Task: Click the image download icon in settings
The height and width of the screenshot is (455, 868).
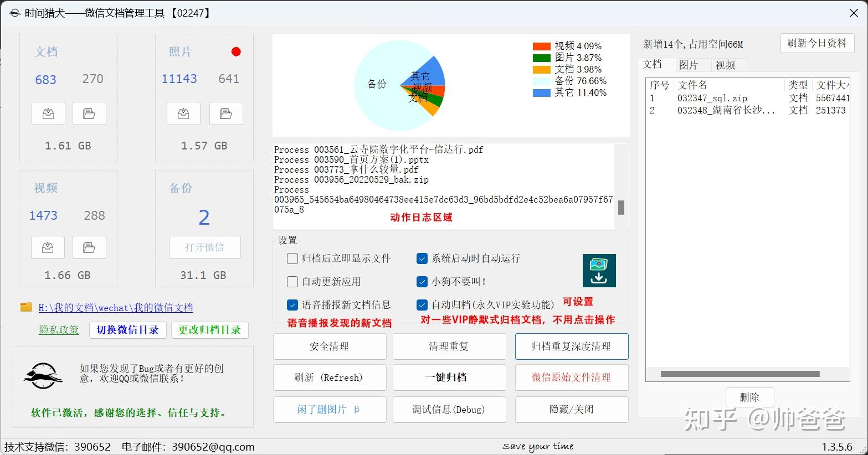Action: pos(599,271)
